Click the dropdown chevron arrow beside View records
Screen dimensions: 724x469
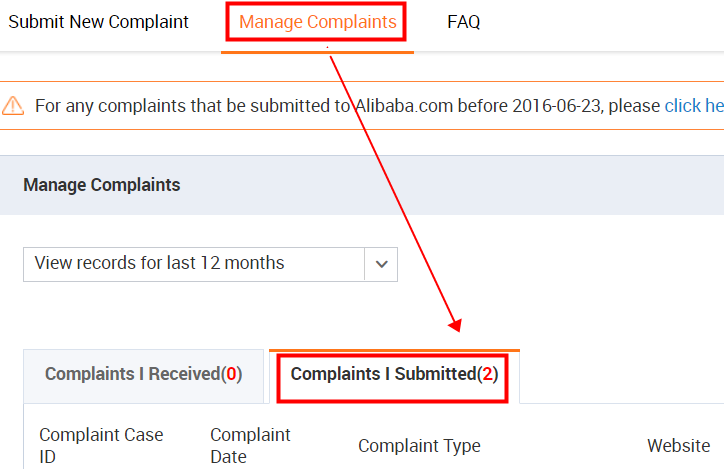pos(381,264)
